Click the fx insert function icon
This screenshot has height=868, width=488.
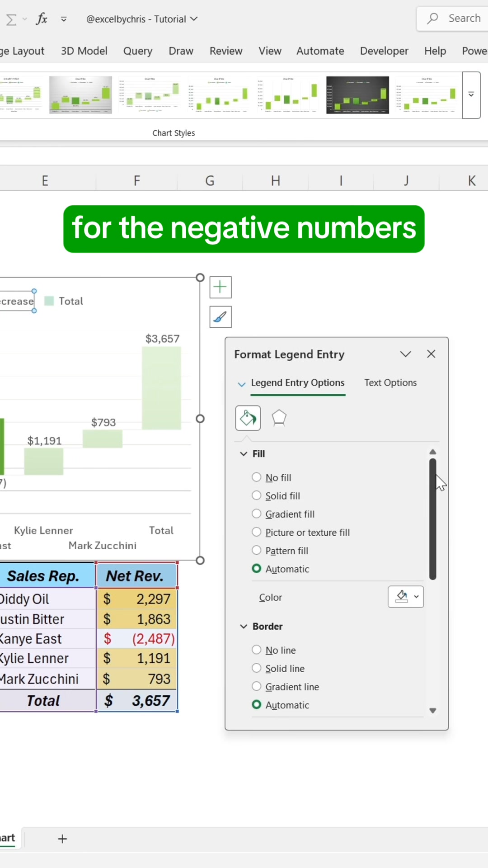point(42,19)
